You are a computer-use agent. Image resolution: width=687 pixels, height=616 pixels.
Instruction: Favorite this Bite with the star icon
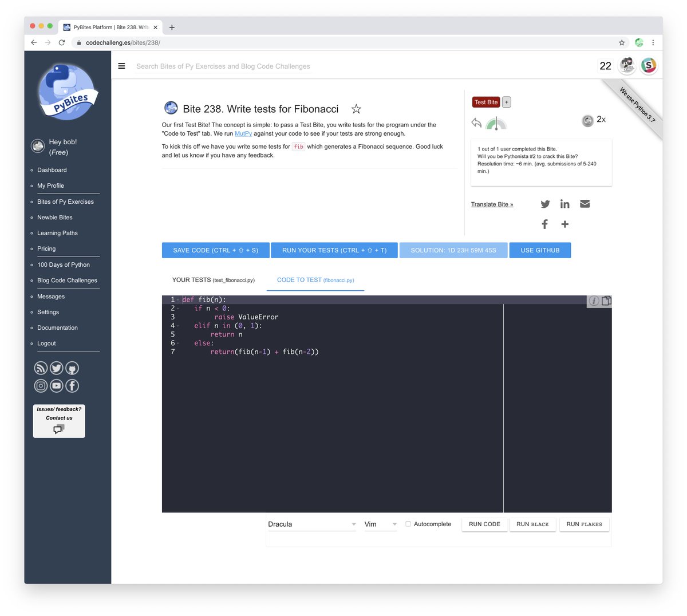[x=356, y=109]
